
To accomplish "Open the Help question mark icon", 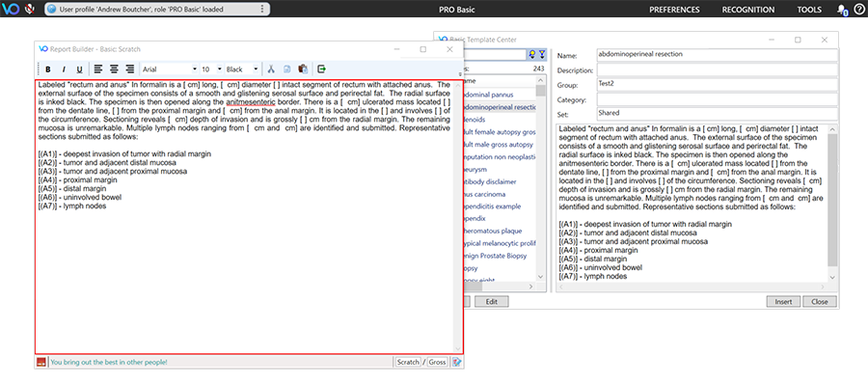I will pos(858,10).
